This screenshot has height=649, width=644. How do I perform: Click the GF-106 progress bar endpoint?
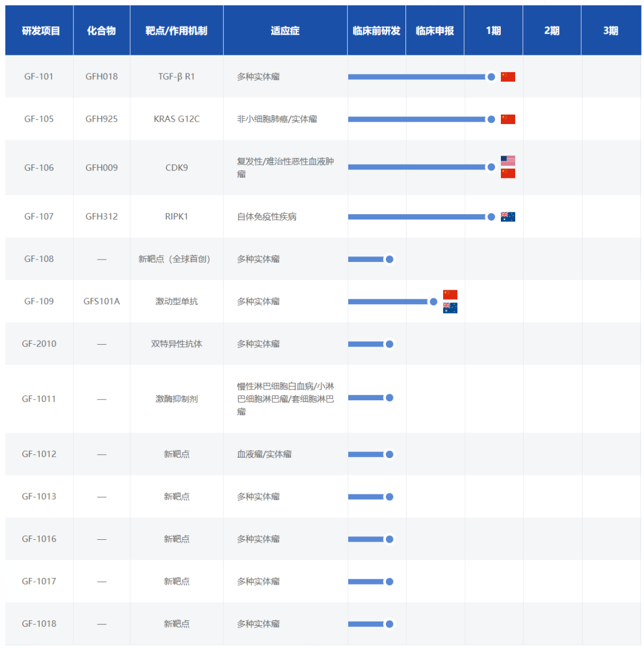tap(491, 167)
